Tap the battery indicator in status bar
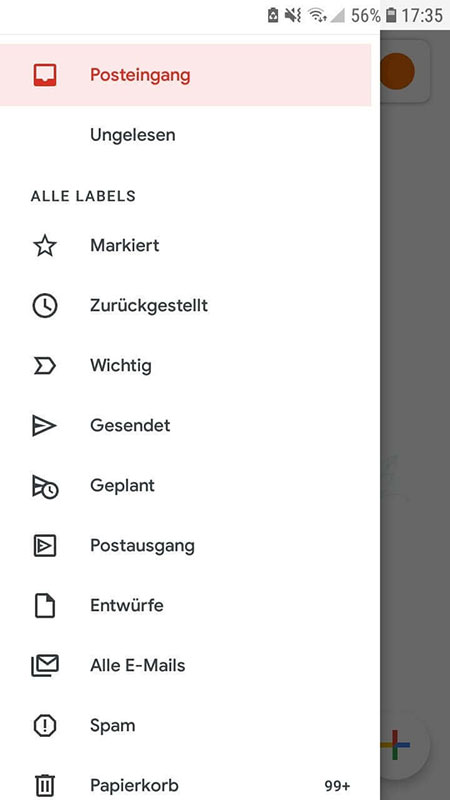 (391, 15)
